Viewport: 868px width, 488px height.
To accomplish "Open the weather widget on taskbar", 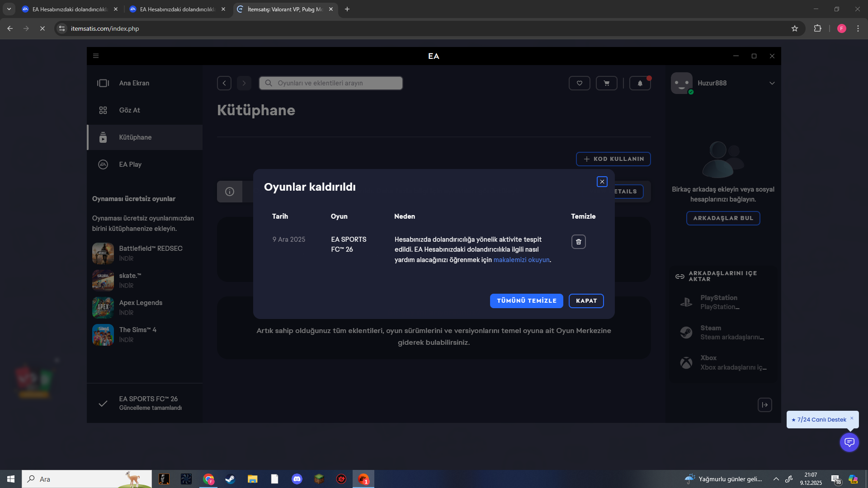I will point(723,479).
